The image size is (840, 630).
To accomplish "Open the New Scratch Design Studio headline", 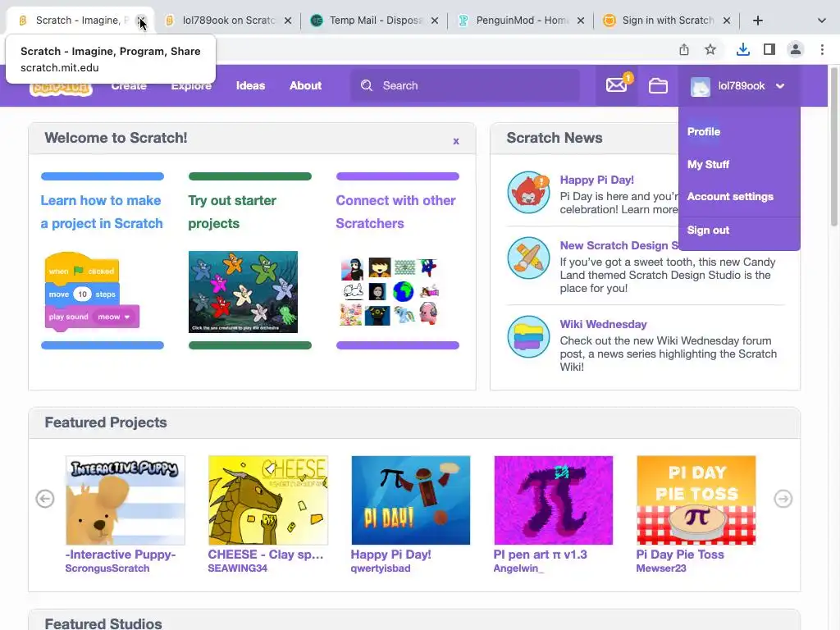I will tap(619, 245).
